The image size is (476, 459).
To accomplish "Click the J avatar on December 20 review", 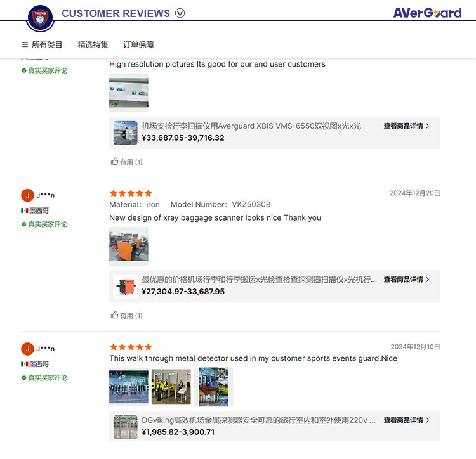I will [x=27, y=195].
